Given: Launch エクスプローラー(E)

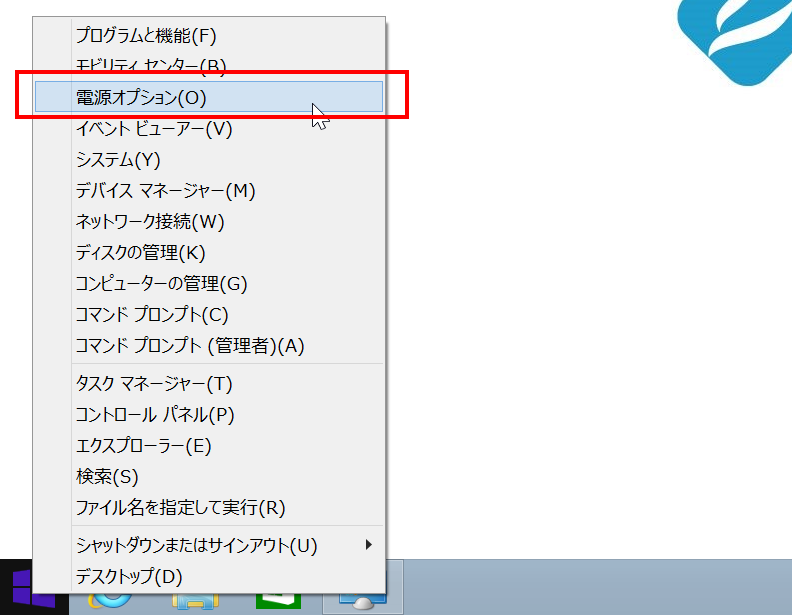Looking at the screenshot, I should (209, 446).
